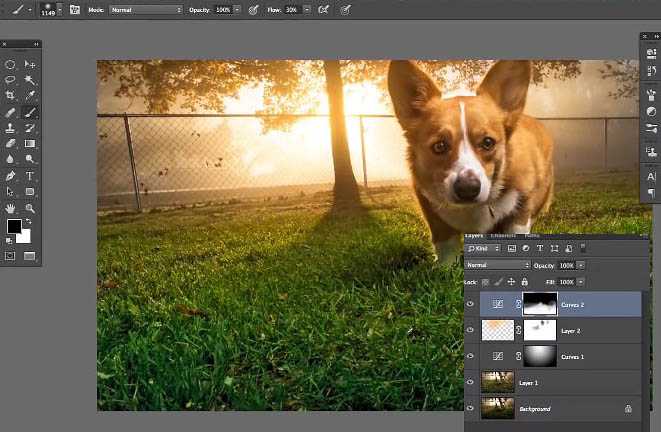Select the Pen tool
The width and height of the screenshot is (661, 432).
click(10, 176)
